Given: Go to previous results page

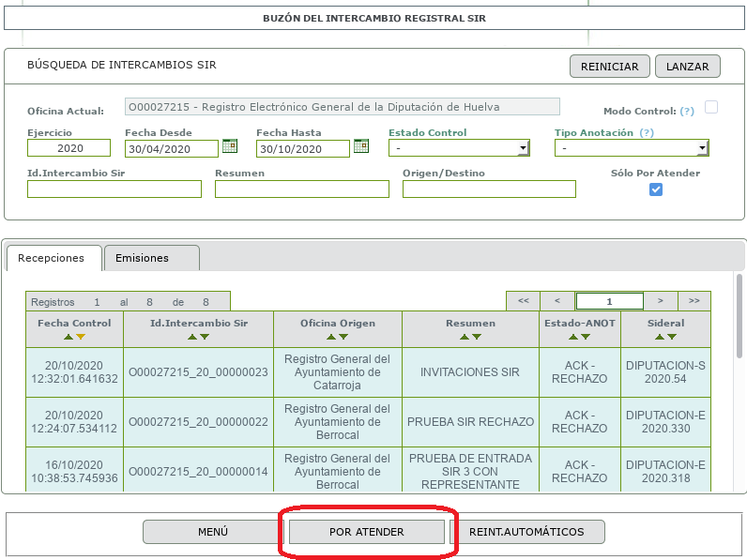Looking at the screenshot, I should 556,301.
